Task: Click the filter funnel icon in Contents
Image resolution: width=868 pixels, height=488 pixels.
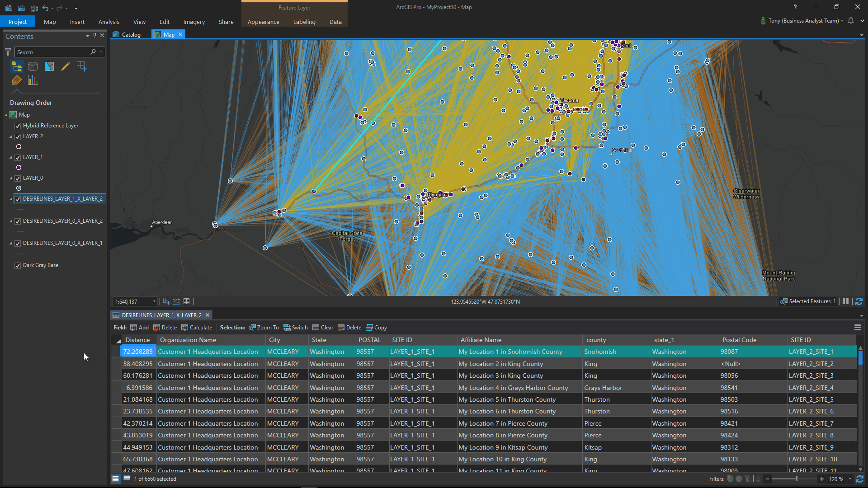Action: [x=8, y=52]
